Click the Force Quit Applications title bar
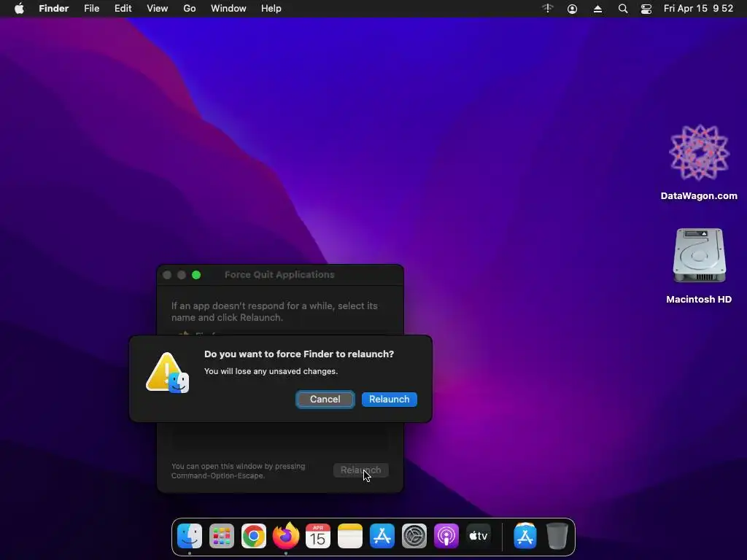 (x=279, y=275)
